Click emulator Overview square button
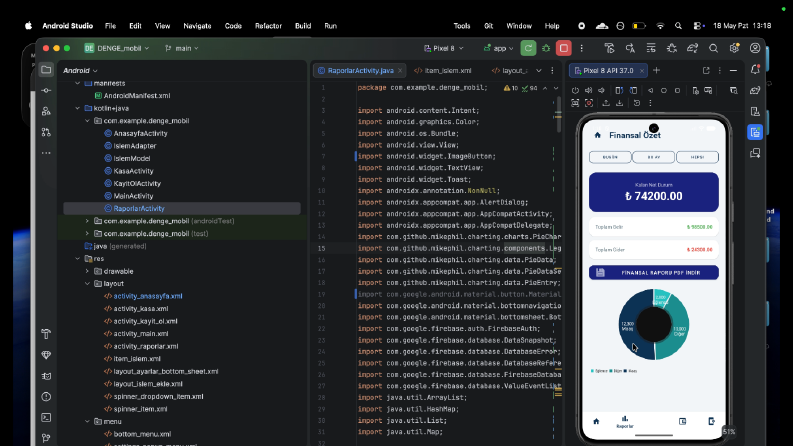 pos(677,91)
